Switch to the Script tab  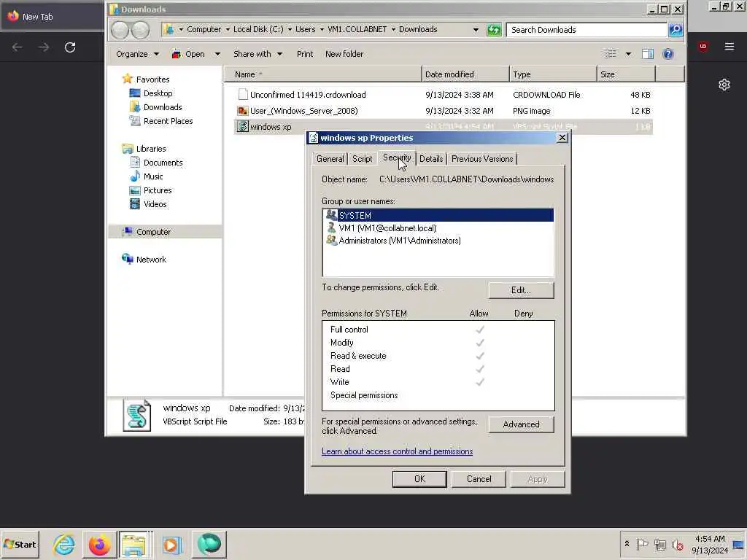(362, 158)
